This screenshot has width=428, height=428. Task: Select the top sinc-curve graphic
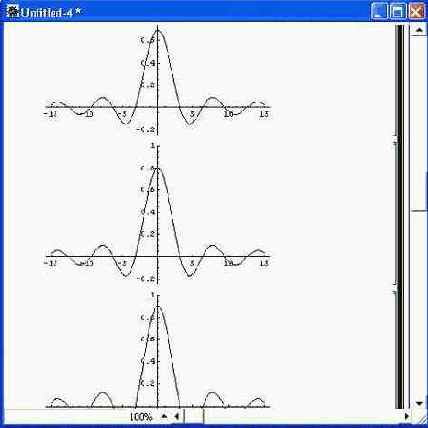coord(157,80)
